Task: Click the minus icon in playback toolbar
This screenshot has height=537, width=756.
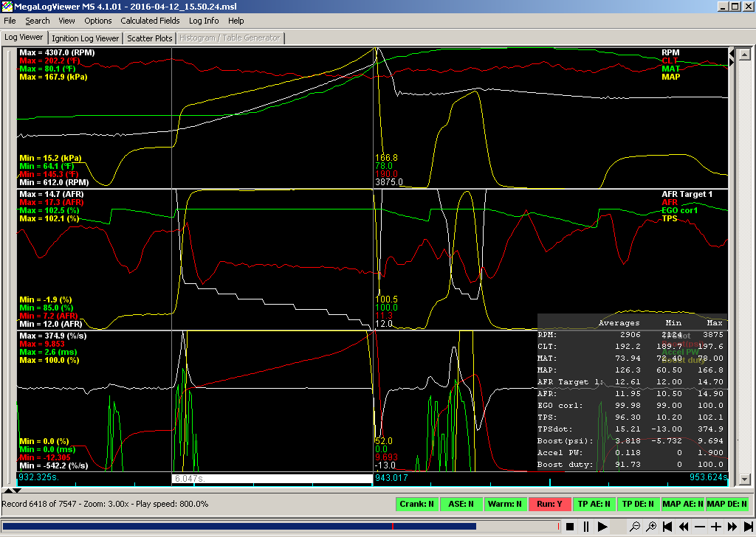Action: click(700, 527)
